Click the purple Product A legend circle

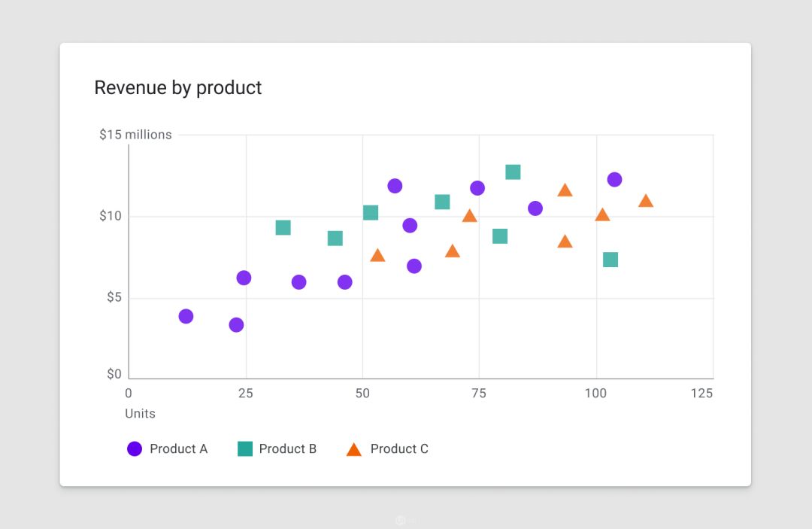point(135,449)
